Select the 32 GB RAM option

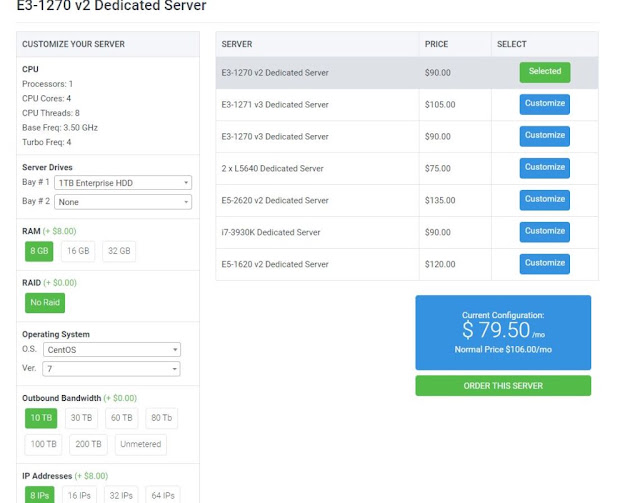[x=119, y=251]
